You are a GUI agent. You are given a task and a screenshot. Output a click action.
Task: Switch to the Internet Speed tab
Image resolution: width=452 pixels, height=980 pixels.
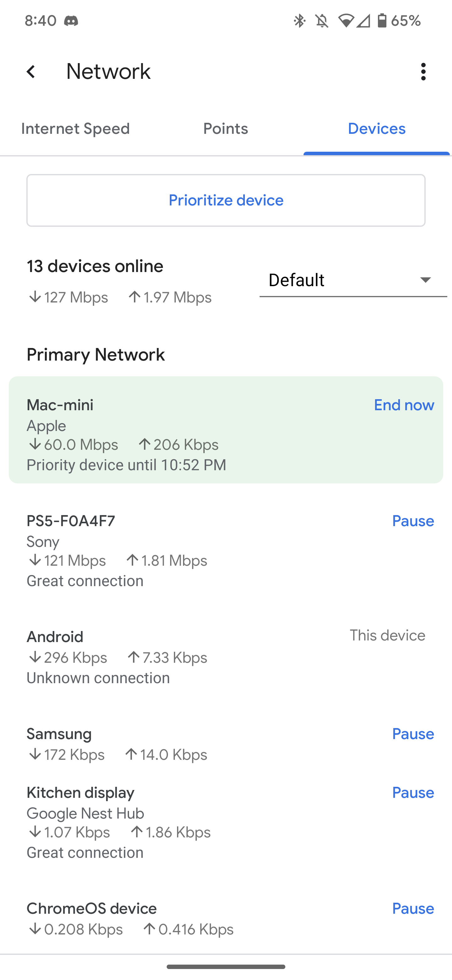75,128
